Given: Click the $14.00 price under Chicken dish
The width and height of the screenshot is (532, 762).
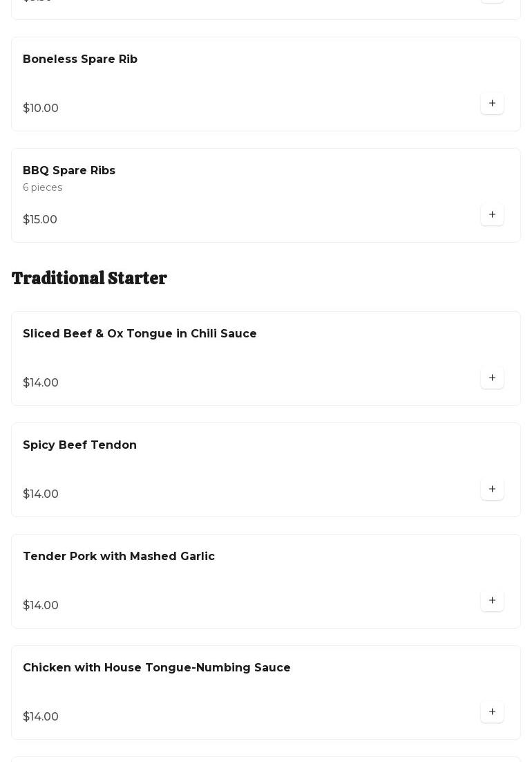Looking at the screenshot, I should click(41, 717).
